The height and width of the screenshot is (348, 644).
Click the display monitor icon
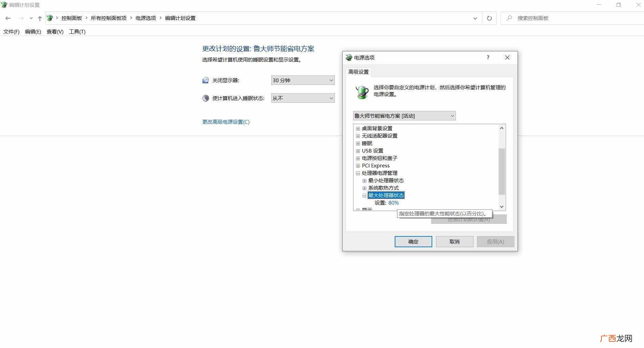point(206,80)
